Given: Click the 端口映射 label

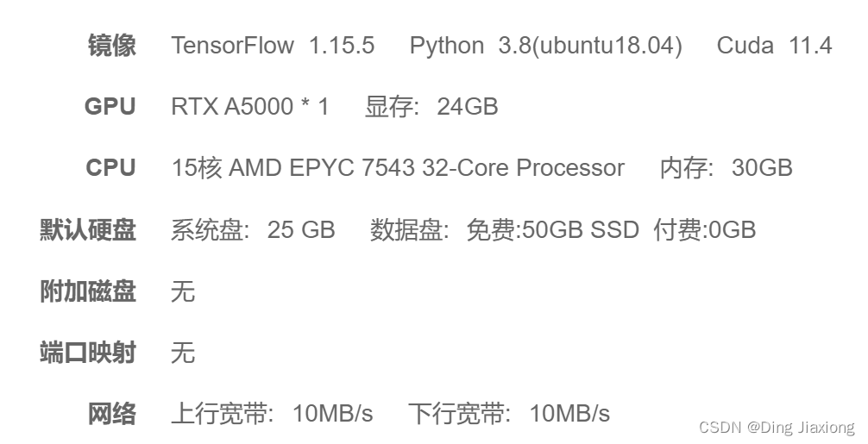Looking at the screenshot, I should coord(88,353).
